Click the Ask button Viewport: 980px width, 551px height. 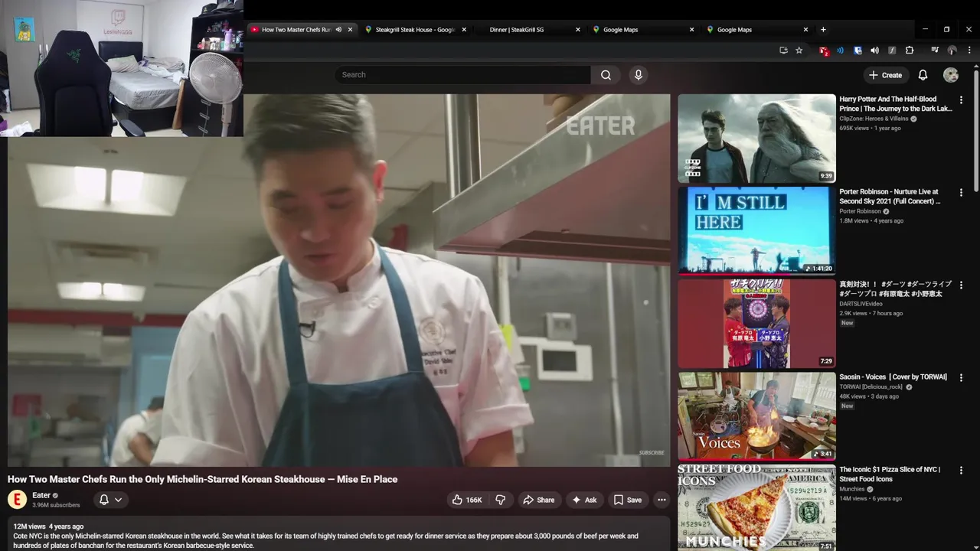[x=584, y=500]
